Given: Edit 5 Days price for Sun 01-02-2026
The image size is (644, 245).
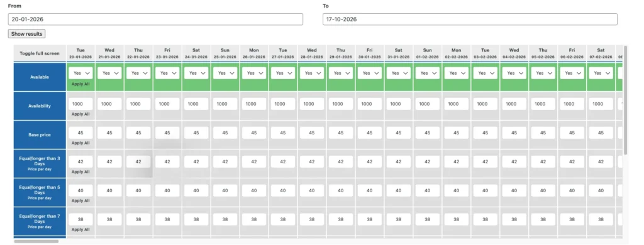Looking at the screenshot, I should [428, 190].
